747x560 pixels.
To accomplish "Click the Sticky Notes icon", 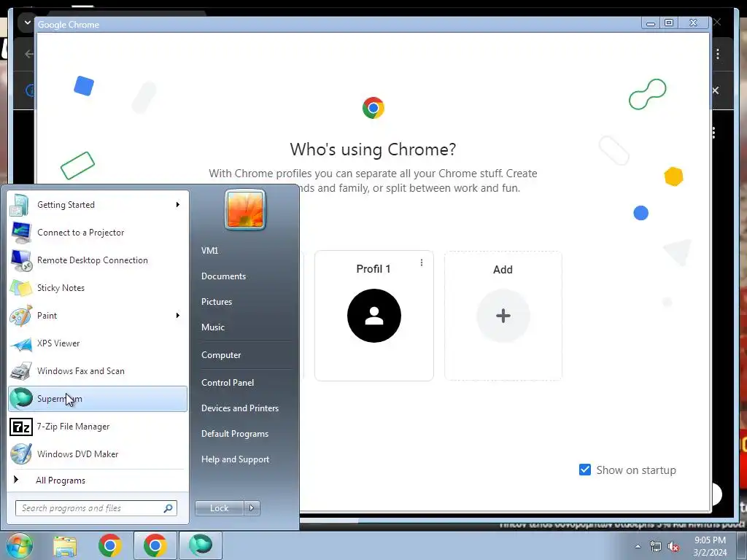I will pyautogui.click(x=21, y=288).
